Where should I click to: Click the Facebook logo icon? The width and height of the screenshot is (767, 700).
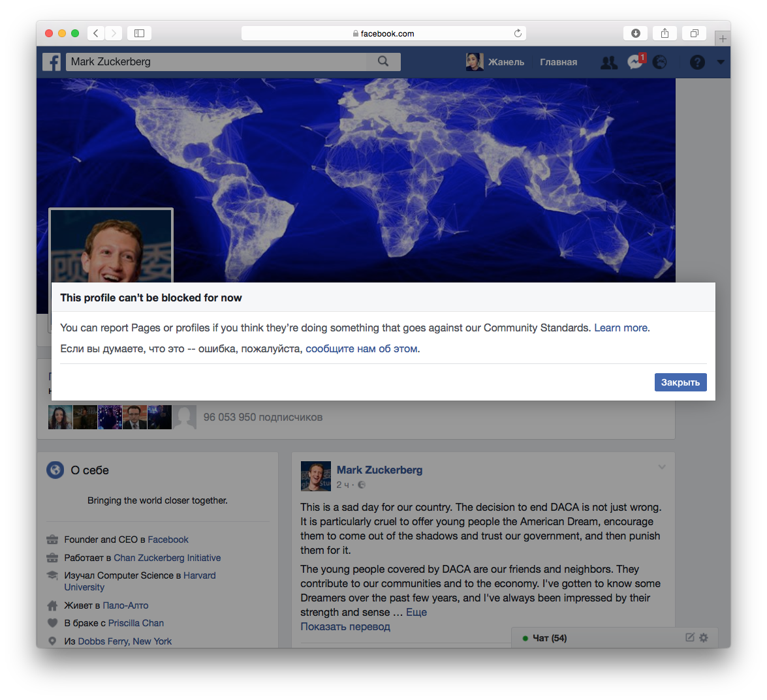[52, 62]
